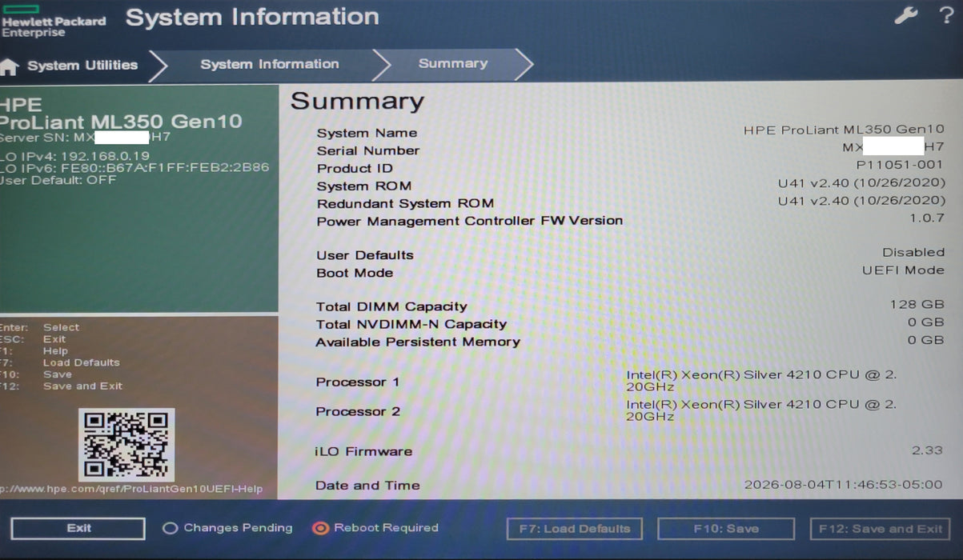The width and height of the screenshot is (963, 560).
Task: Open the wrench settings icon
Action: click(905, 15)
